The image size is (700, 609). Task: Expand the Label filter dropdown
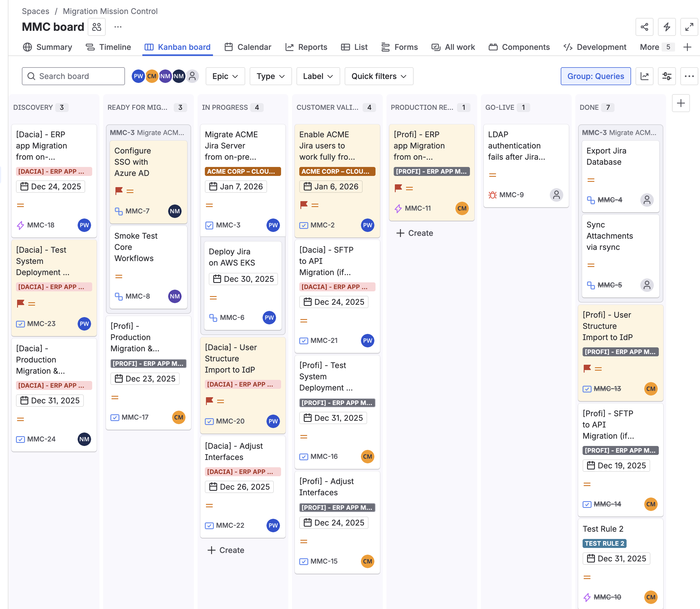pyautogui.click(x=317, y=76)
